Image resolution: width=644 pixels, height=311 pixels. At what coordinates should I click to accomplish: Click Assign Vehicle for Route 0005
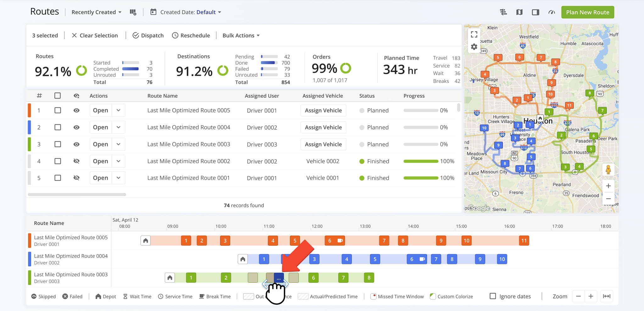click(x=323, y=110)
